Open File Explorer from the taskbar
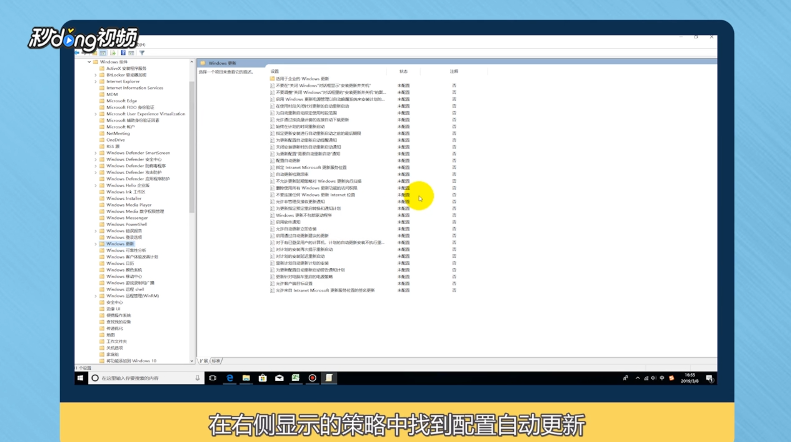Image resolution: width=791 pixels, height=442 pixels. tap(246, 378)
